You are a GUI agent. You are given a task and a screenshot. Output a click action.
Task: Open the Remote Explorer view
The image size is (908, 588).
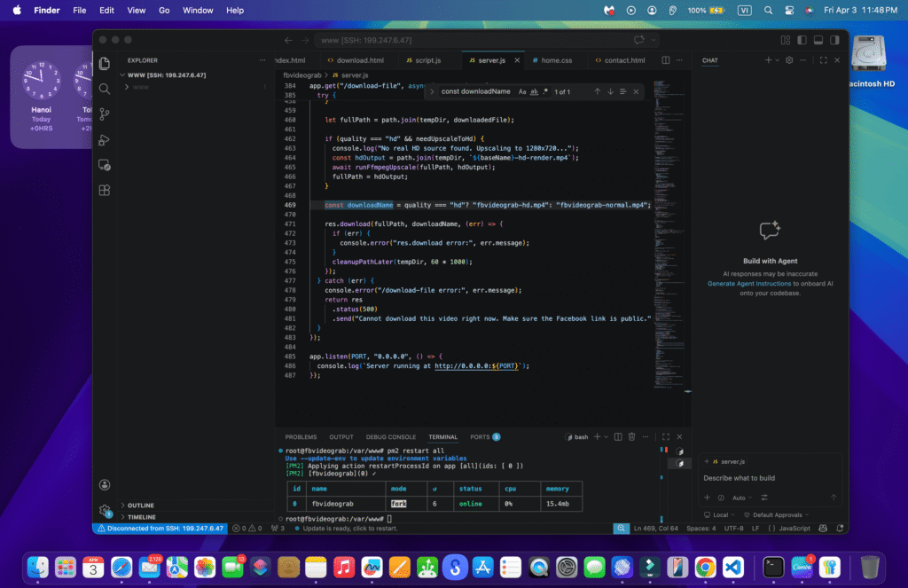tap(105, 165)
